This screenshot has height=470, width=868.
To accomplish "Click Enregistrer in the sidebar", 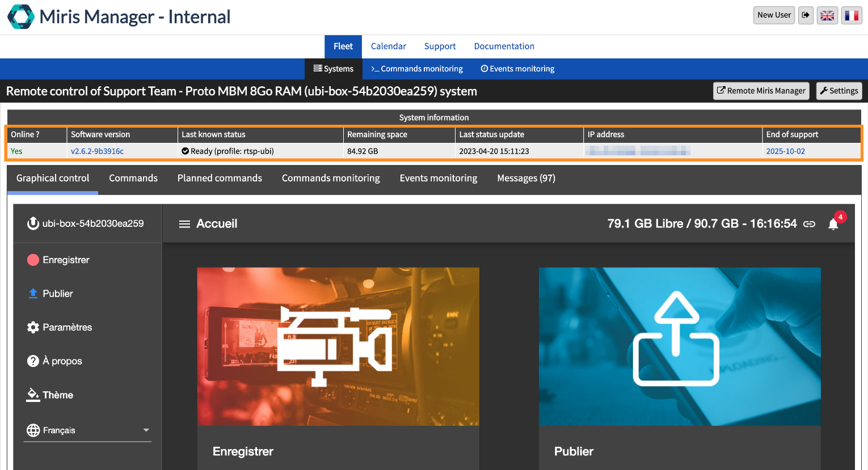I will 66,260.
